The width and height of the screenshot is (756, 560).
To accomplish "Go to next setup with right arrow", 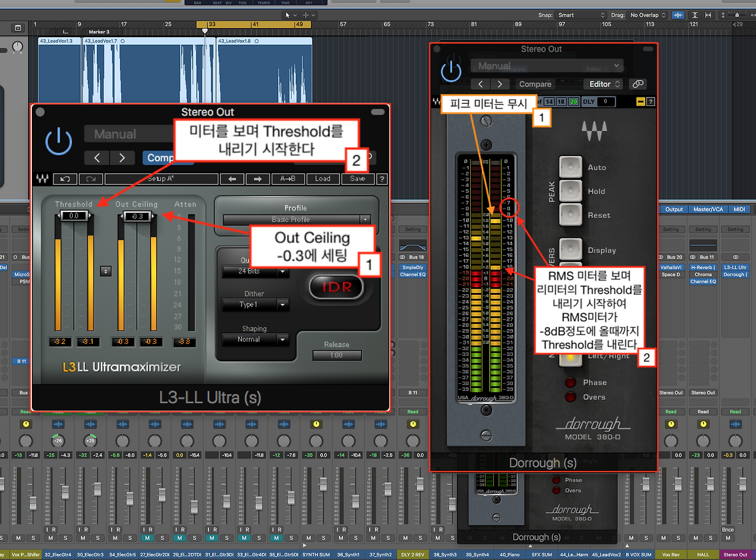I will click(x=258, y=178).
